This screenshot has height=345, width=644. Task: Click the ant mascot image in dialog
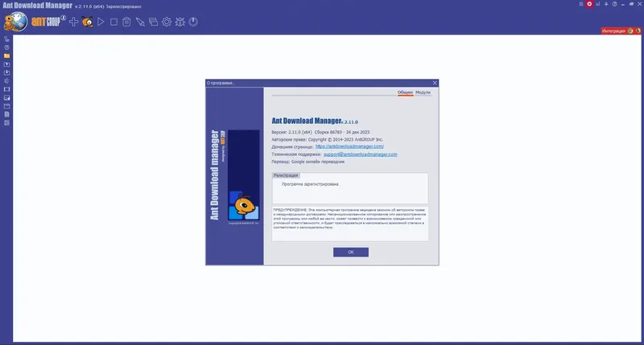[244, 206]
